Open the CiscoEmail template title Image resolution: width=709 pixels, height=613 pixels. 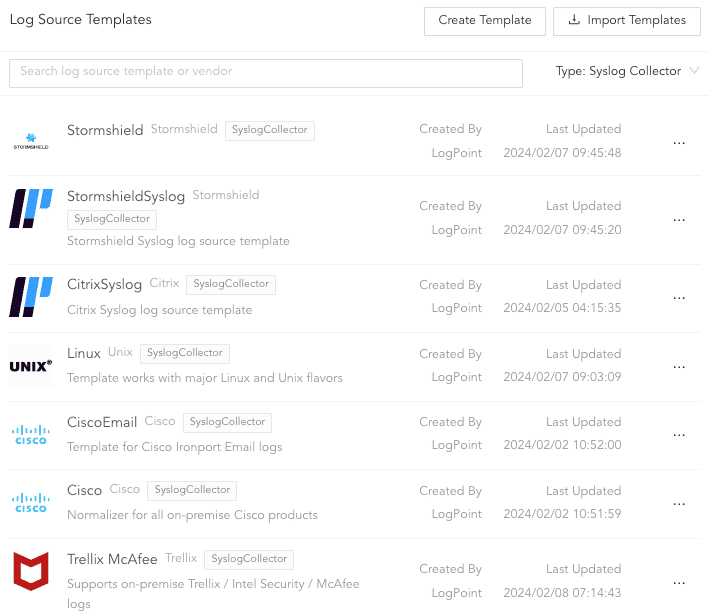coord(102,422)
